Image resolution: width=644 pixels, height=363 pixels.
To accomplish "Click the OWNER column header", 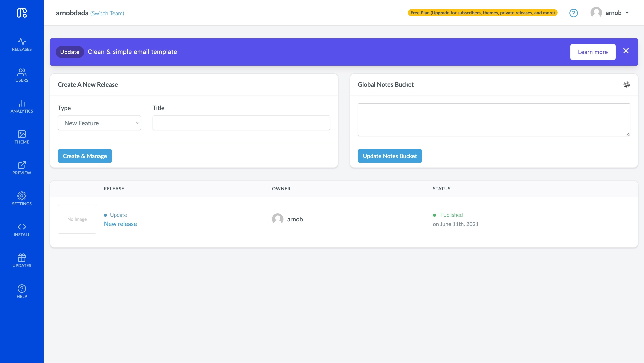I will coord(281,189).
